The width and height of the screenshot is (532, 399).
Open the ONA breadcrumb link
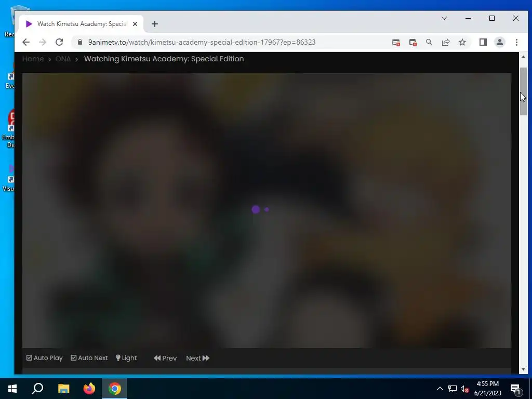click(x=63, y=59)
